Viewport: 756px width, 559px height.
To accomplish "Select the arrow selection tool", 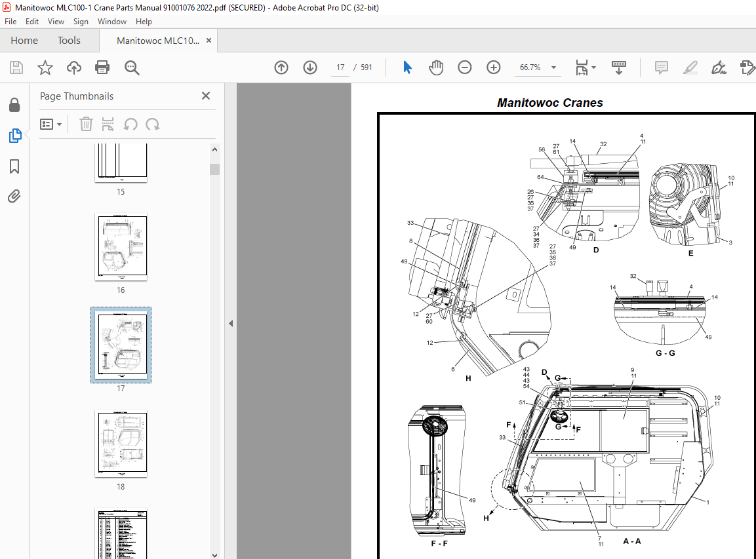I will coord(407,67).
